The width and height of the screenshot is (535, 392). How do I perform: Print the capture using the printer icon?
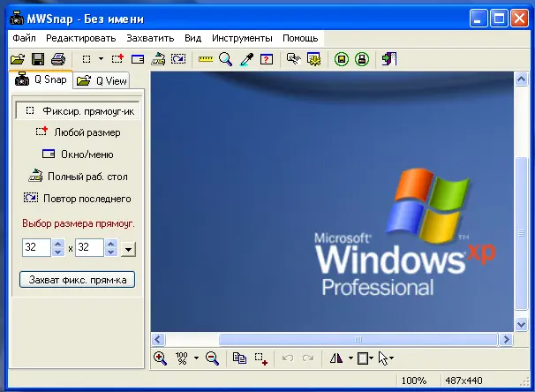[58, 59]
